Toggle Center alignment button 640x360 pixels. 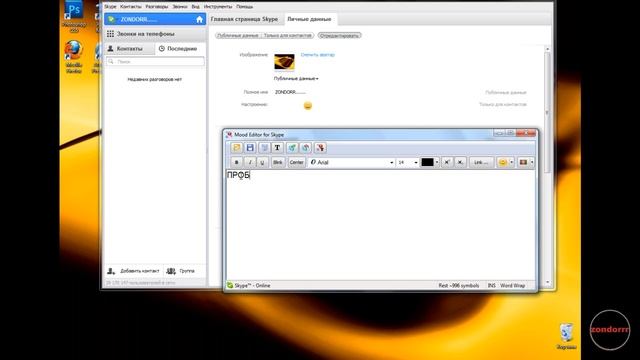pos(296,162)
